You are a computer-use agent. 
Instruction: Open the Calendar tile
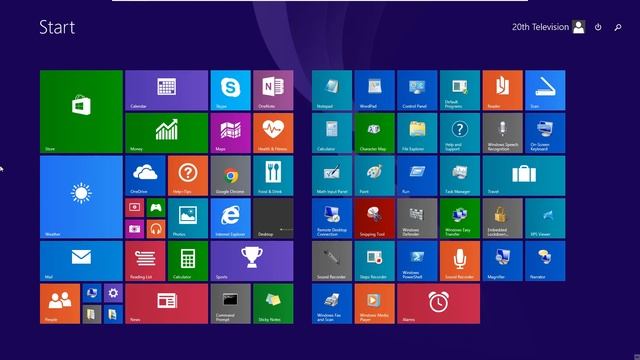pyautogui.click(x=167, y=90)
